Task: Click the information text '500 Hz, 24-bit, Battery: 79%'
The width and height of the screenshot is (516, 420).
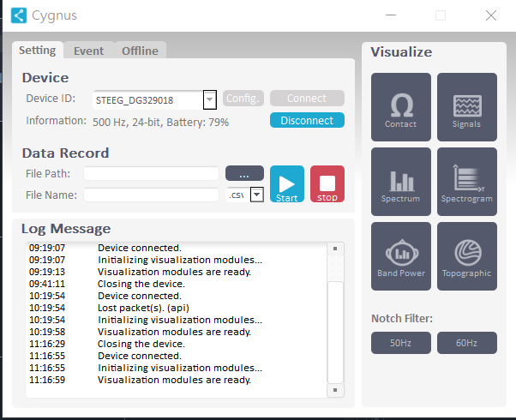Action: click(x=160, y=122)
